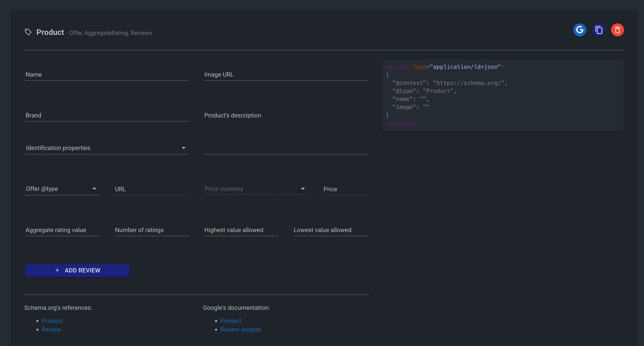Open Google's Product documentation link

coord(231,321)
